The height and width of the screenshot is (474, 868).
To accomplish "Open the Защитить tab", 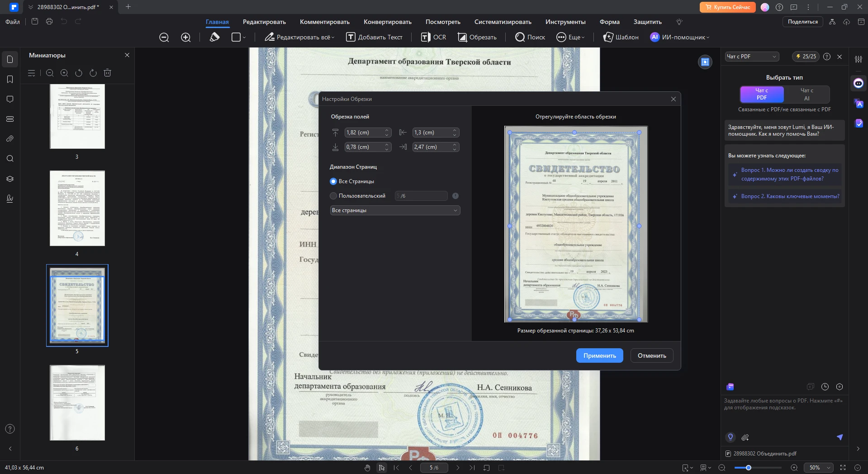I will (647, 22).
